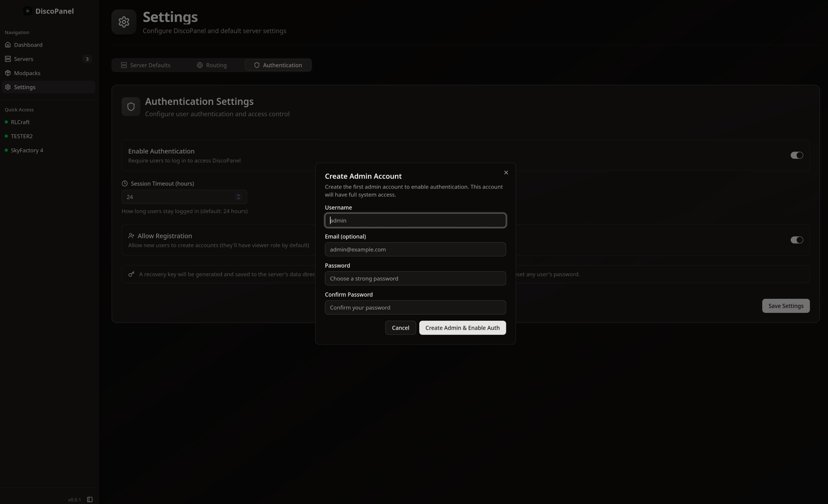
Task: Close the Create Admin Account dialog
Action: (506, 172)
